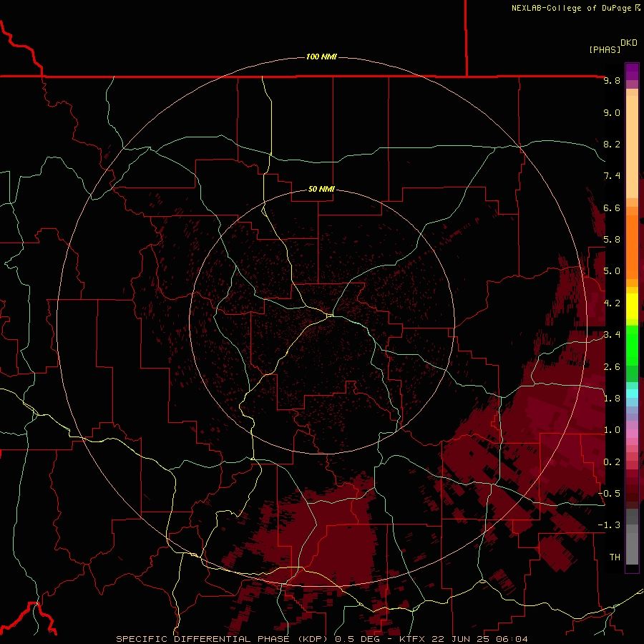
Task: Pick the purple band atop the color scale
Action: click(x=632, y=72)
